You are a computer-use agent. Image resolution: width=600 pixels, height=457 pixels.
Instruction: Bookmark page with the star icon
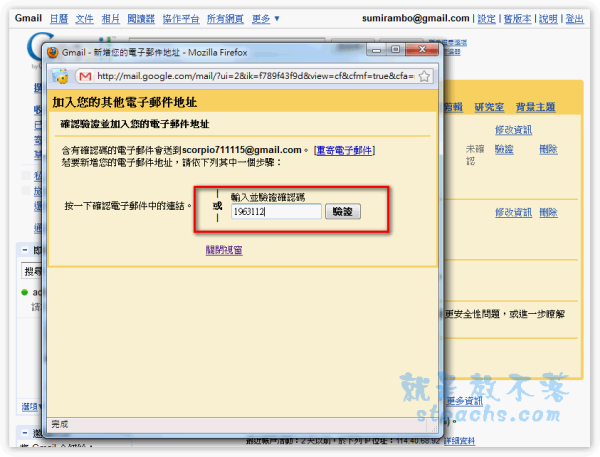pos(424,76)
